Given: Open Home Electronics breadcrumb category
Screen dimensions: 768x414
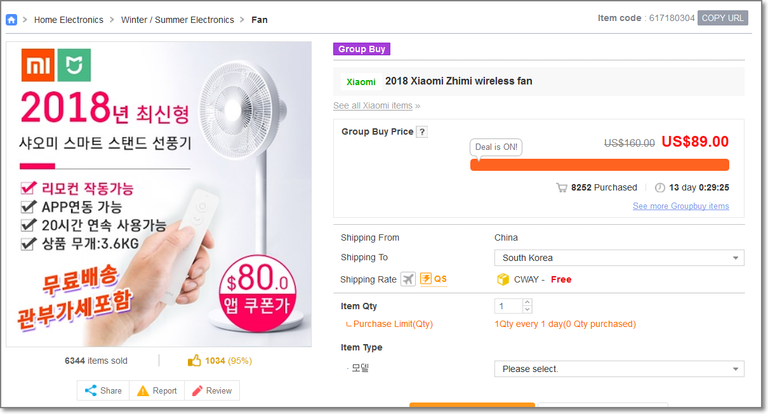Looking at the screenshot, I should (66, 19).
